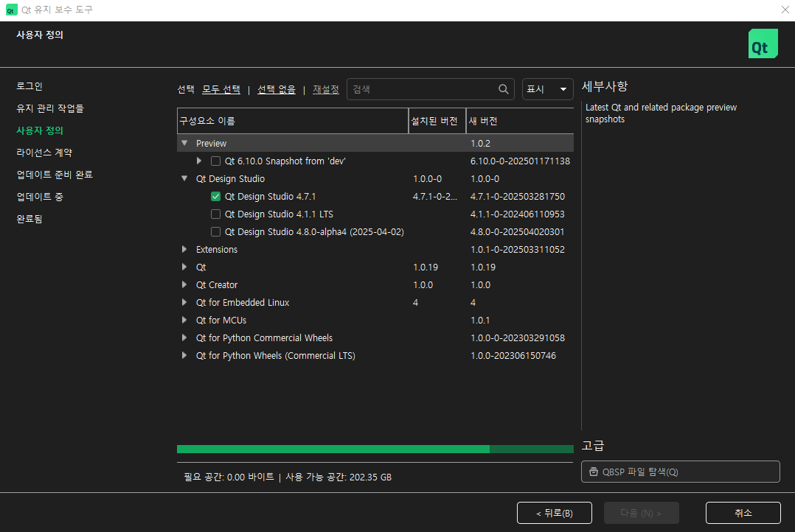Viewport: 795px width, 532px height.
Task: Expand the Extensions node
Action: click(184, 249)
